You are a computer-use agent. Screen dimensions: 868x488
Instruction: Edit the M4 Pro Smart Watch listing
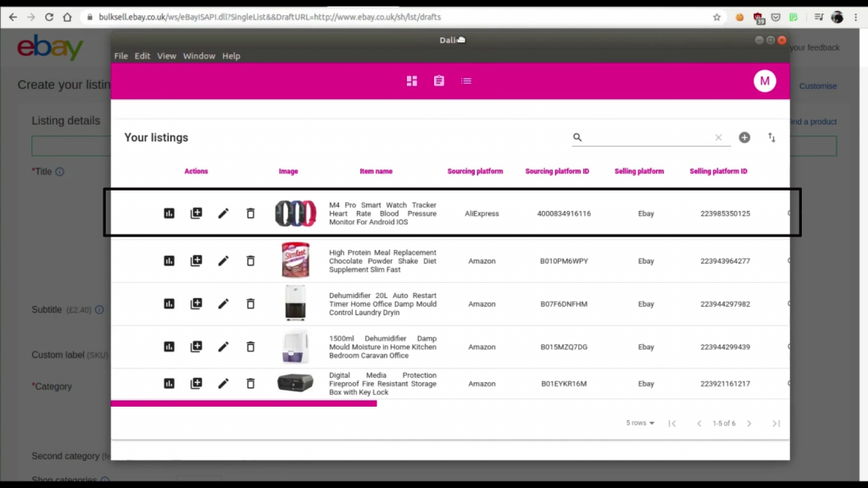223,213
